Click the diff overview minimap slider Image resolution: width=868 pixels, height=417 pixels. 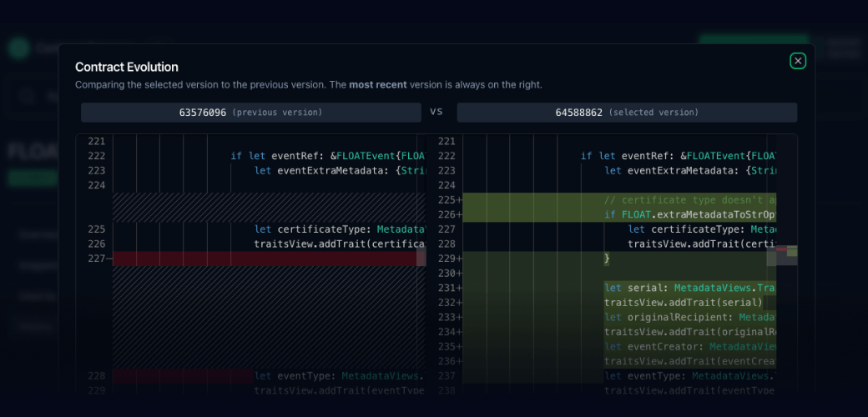786,250
